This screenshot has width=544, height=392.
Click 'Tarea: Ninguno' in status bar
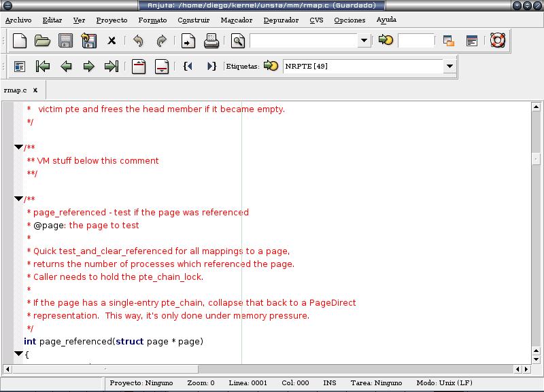[376, 383]
